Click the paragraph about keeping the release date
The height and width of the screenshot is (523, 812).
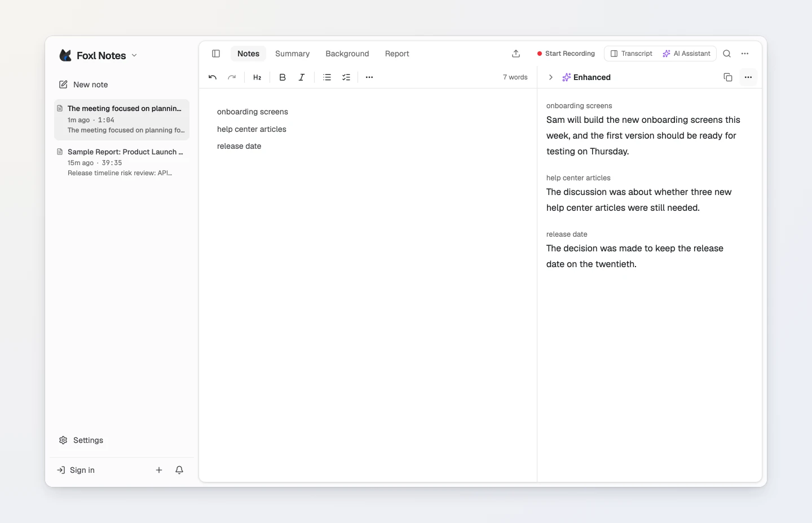point(635,256)
